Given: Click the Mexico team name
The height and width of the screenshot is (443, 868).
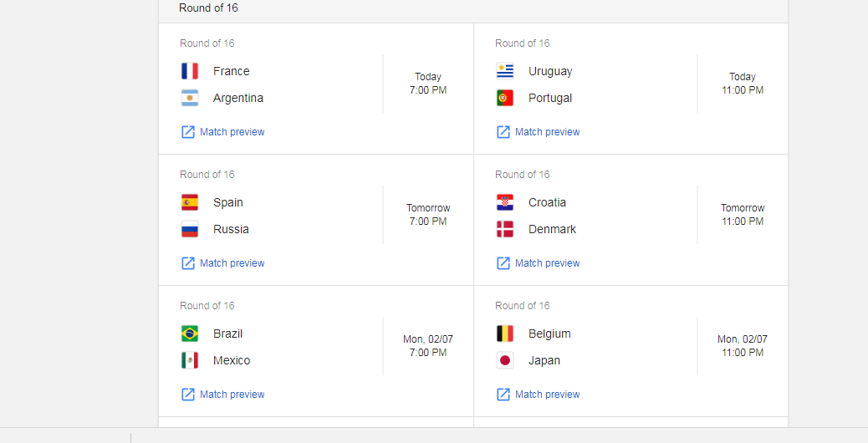Looking at the screenshot, I should coord(232,360).
